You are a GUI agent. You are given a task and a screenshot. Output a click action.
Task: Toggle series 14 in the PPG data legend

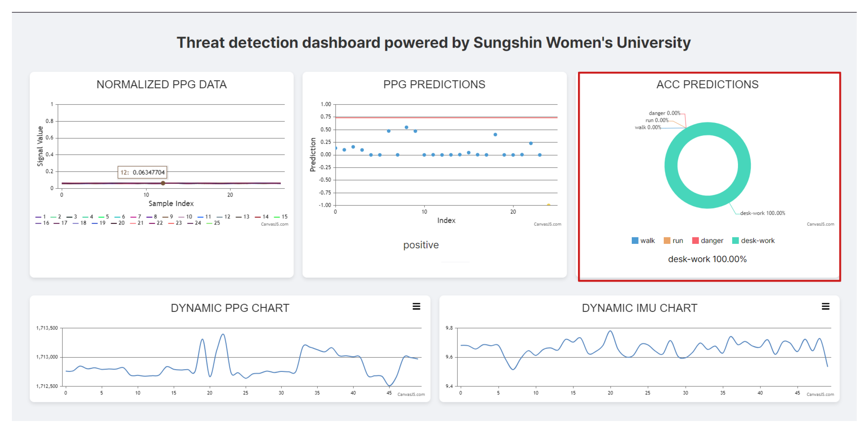point(262,217)
